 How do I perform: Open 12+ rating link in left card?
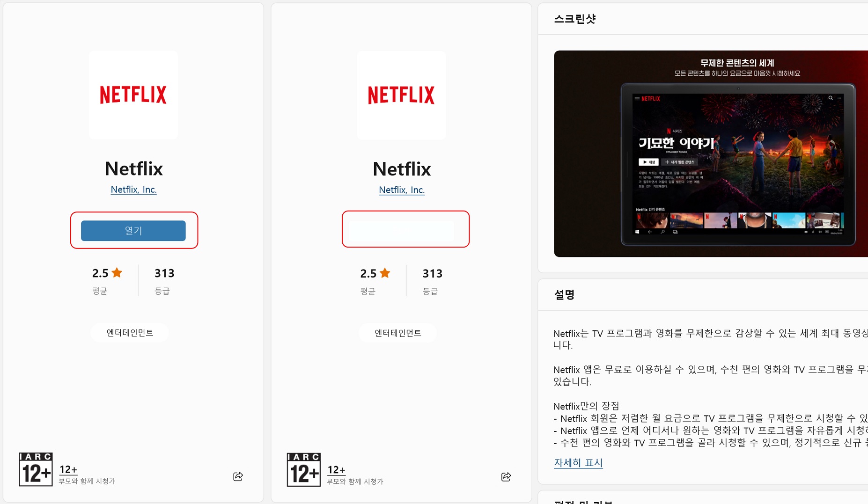click(68, 469)
